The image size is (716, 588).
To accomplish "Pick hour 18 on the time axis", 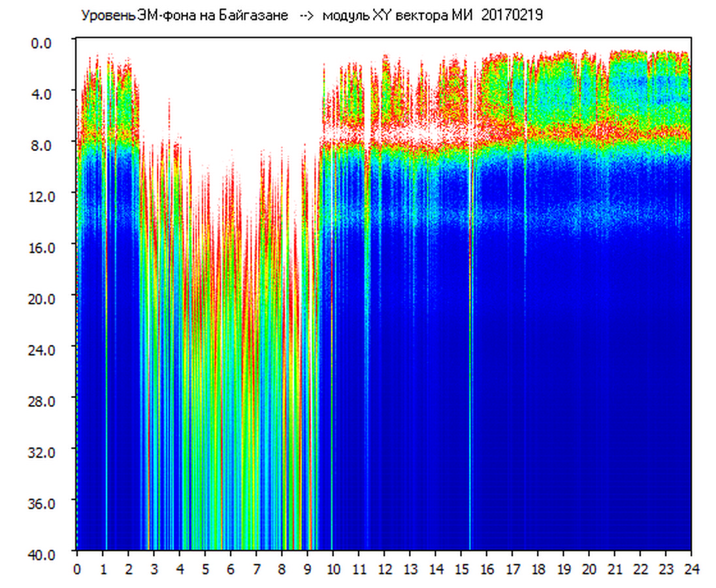I will click(538, 569).
